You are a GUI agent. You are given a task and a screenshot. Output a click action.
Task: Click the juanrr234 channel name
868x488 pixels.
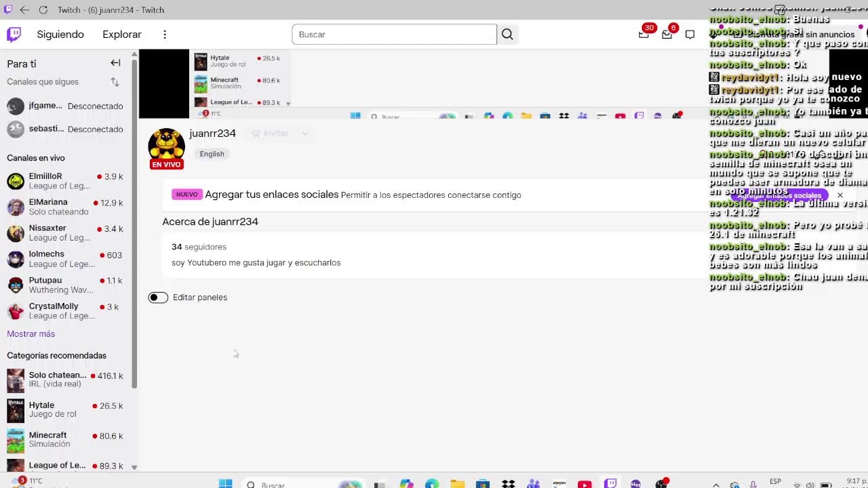pyautogui.click(x=213, y=134)
